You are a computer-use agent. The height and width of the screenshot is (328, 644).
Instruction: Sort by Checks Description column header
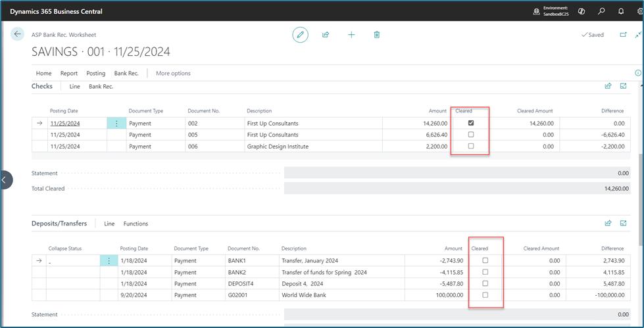pyautogui.click(x=259, y=111)
